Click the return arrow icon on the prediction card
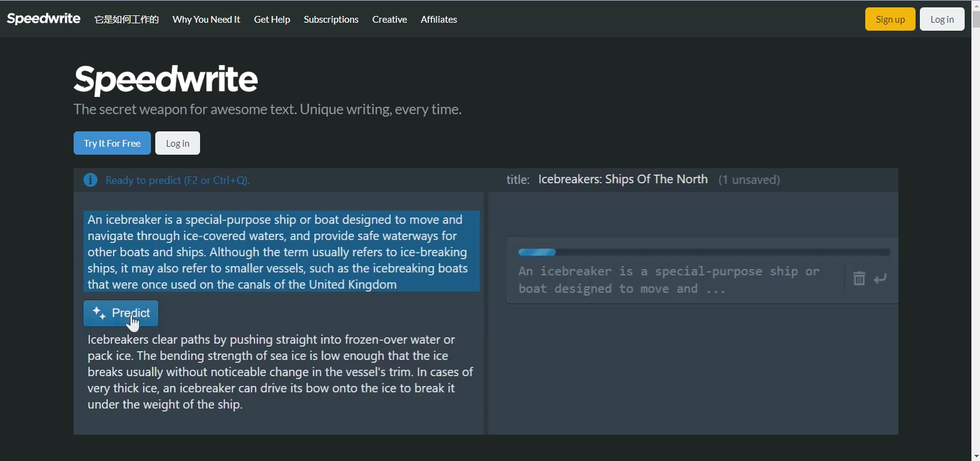The image size is (980, 461). [x=881, y=279]
